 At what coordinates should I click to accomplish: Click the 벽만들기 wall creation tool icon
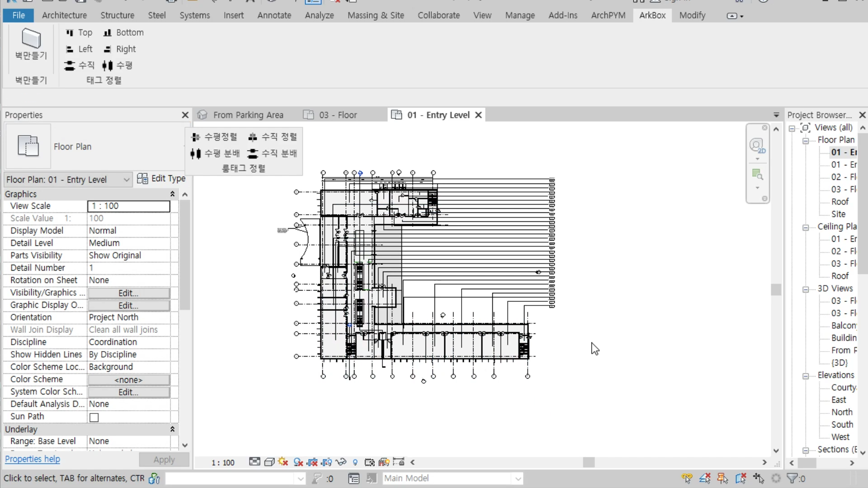tap(31, 39)
